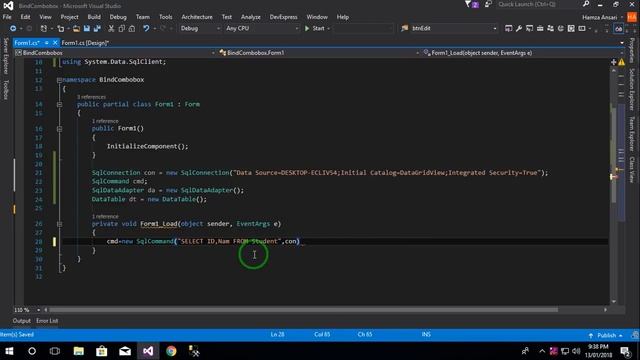The height and width of the screenshot is (360, 640).
Task: Click the Copy toolbar icon
Action: click(x=122, y=29)
